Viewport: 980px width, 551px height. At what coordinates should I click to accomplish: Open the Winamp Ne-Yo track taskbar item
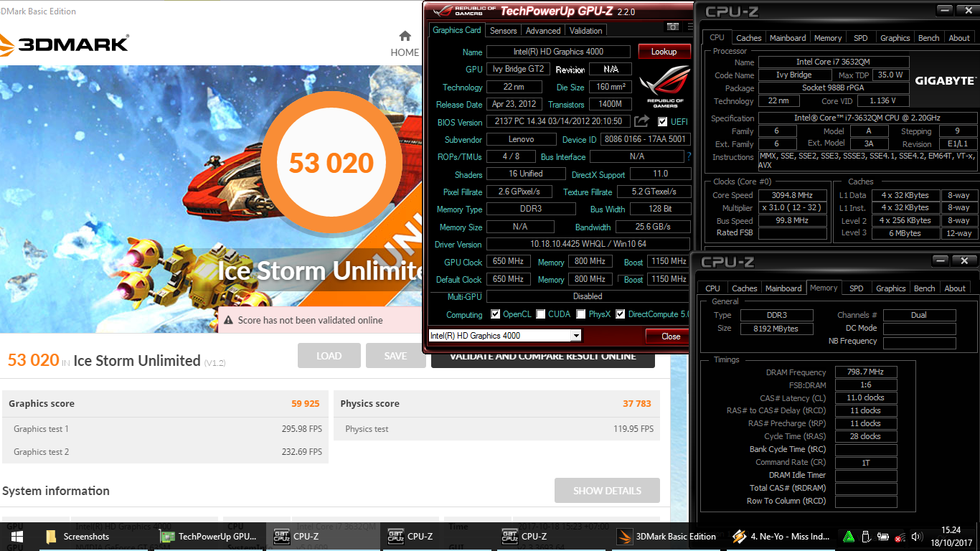pyautogui.click(x=782, y=536)
